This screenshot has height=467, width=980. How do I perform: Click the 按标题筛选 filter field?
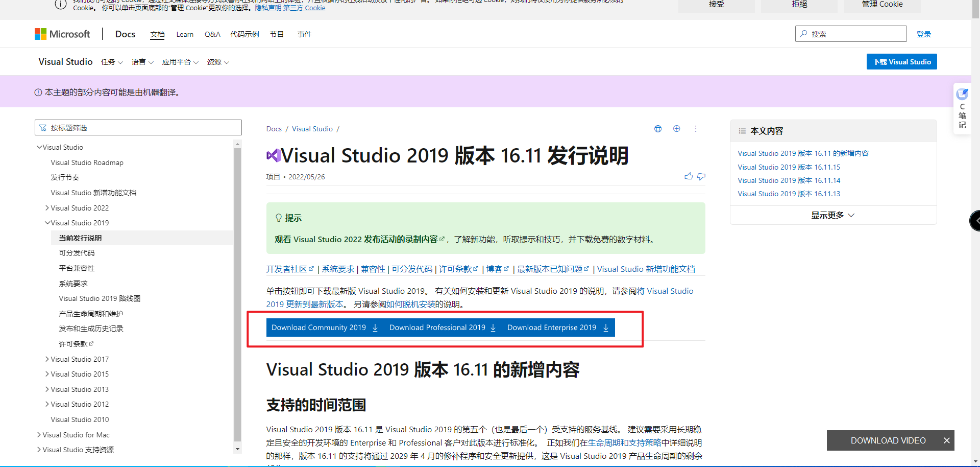pos(138,128)
